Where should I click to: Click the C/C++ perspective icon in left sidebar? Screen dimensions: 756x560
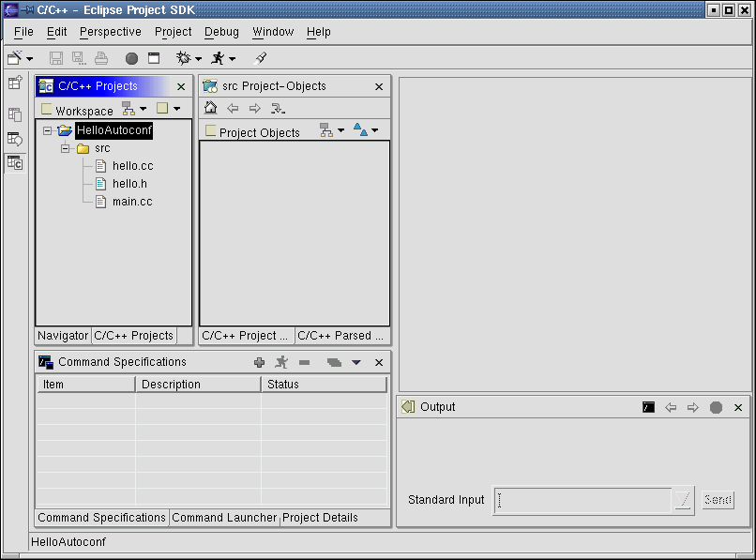click(15, 163)
